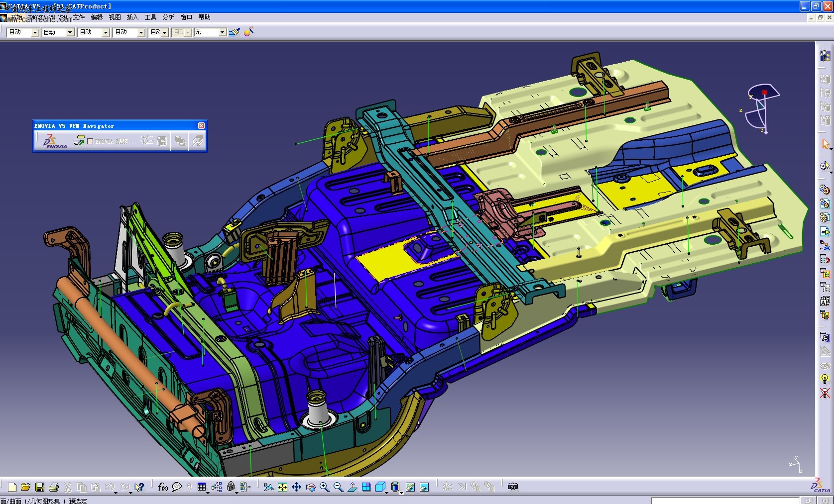Viewport: 834px width, 504px height.
Task: Click the red crossed-out icon below the light bulb
Action: [825, 393]
